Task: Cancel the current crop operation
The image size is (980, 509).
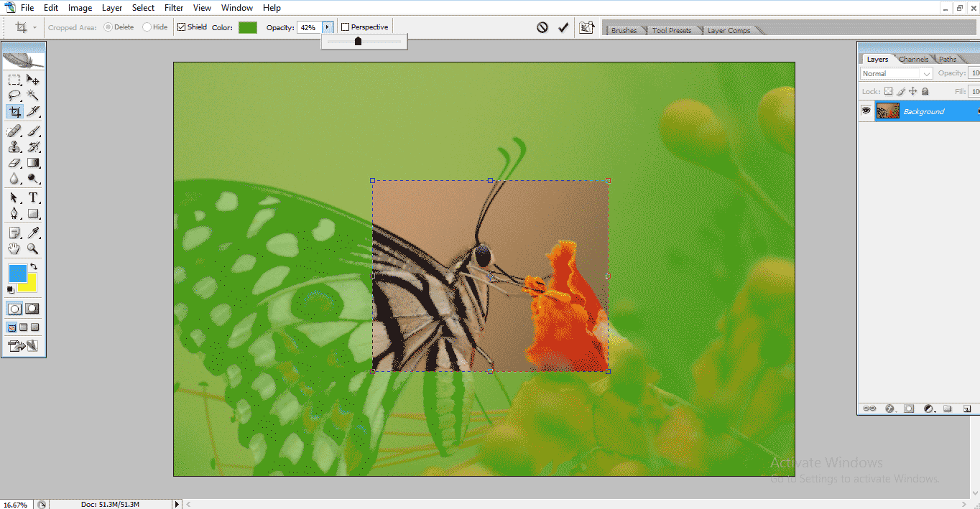Action: tap(542, 27)
